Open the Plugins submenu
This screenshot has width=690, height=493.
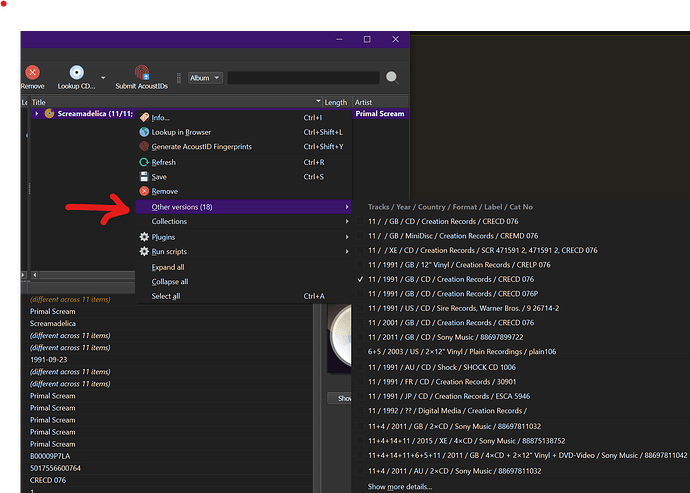[x=163, y=236]
